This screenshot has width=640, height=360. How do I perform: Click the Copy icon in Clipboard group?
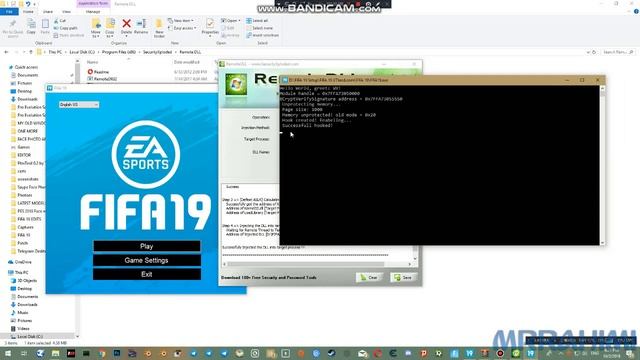click(x=31, y=27)
